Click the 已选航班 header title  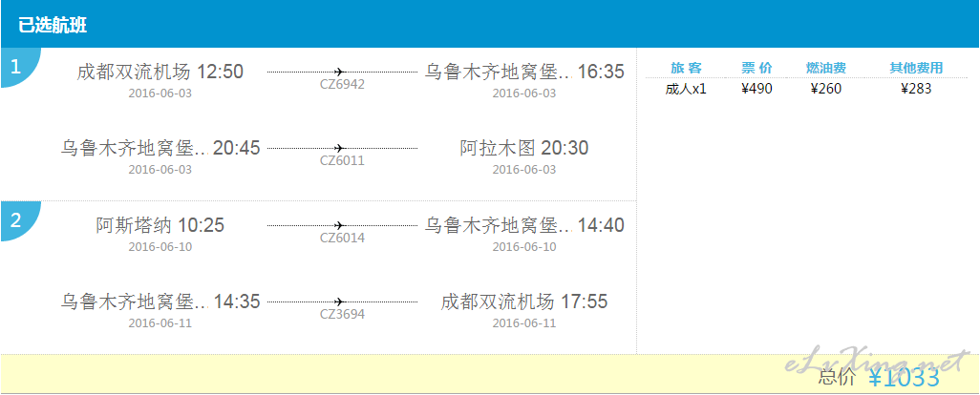[x=53, y=26]
